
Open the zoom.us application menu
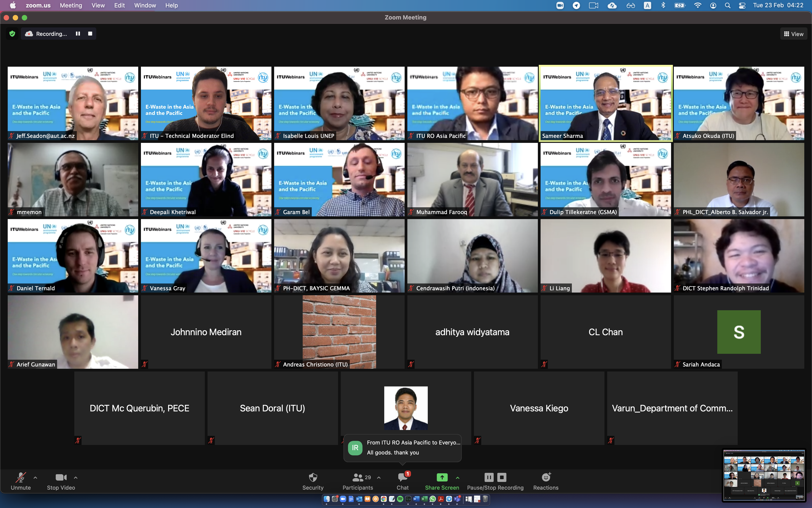tap(38, 5)
